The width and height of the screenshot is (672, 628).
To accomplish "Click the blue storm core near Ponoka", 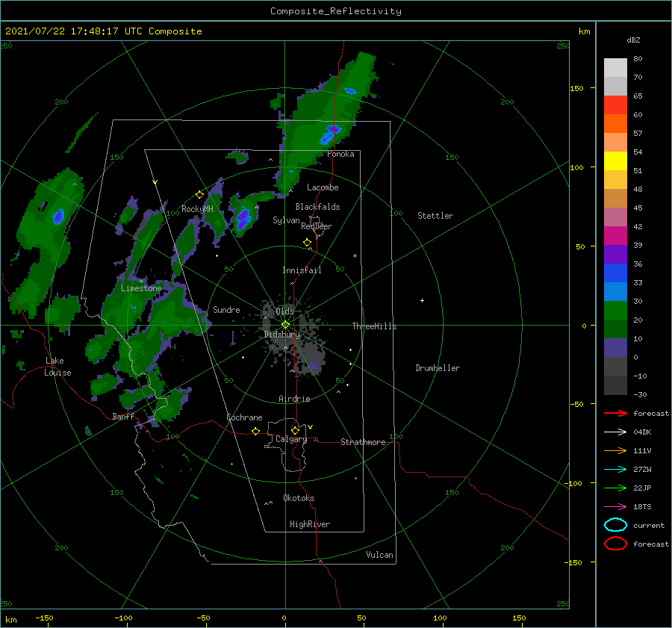I will [330, 133].
